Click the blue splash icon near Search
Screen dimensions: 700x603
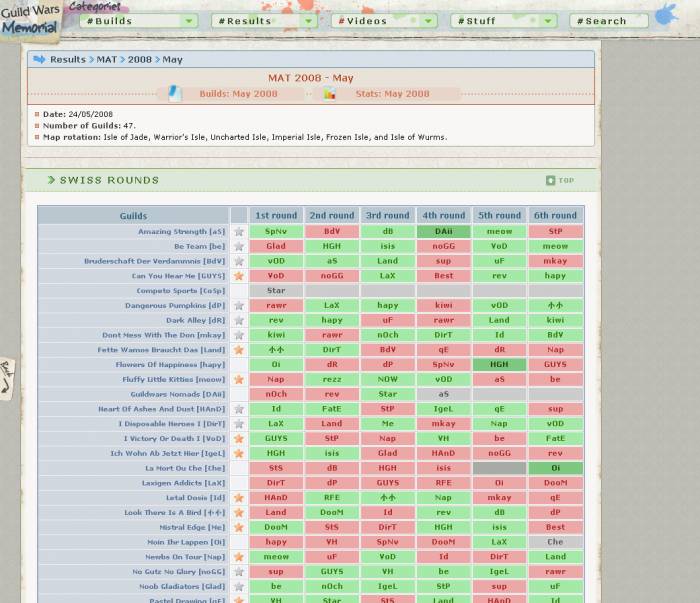[667, 15]
